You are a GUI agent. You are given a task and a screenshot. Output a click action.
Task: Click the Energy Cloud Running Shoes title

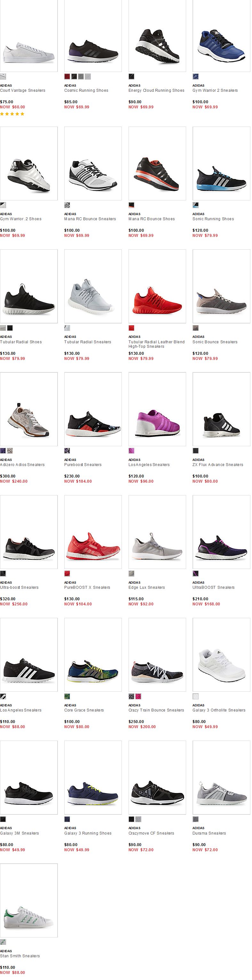tap(156, 90)
